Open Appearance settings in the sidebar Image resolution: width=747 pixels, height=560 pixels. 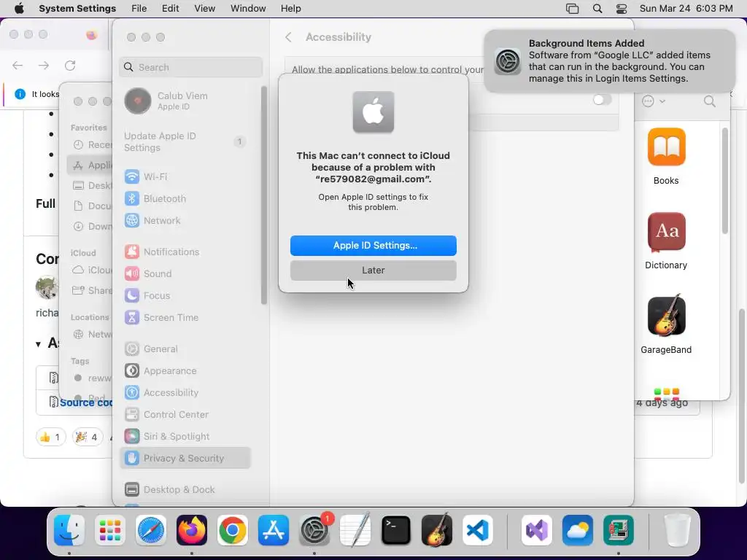coord(185,371)
